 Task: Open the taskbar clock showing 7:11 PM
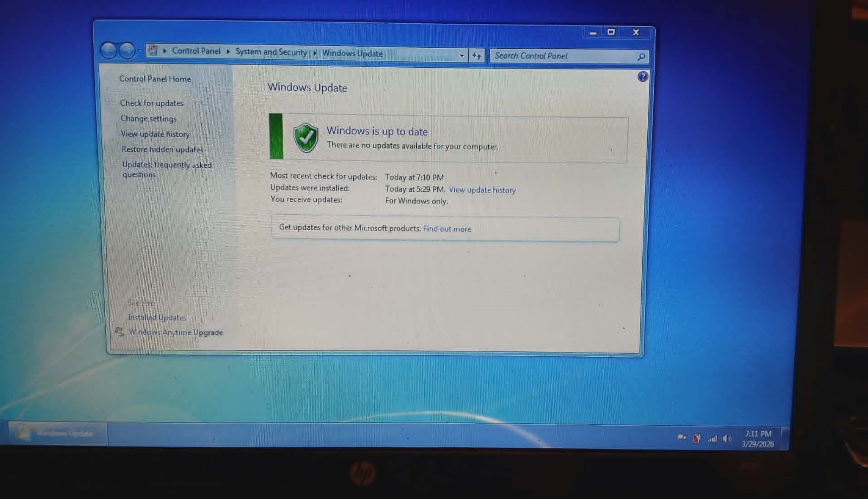[x=758, y=439]
